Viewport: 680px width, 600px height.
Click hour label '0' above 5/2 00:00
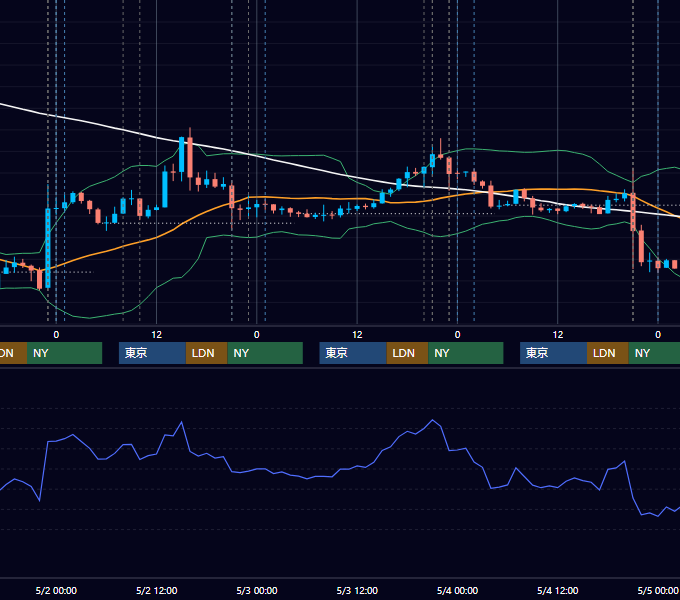56,335
